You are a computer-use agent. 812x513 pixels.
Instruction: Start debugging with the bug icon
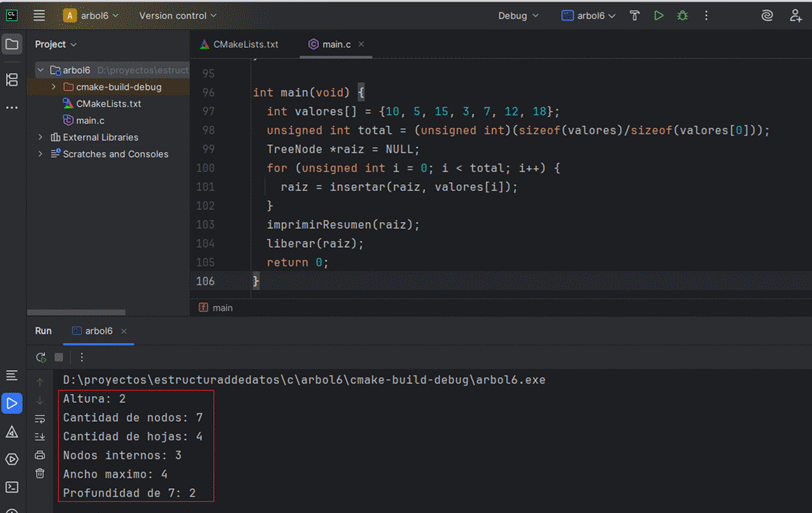click(x=682, y=16)
